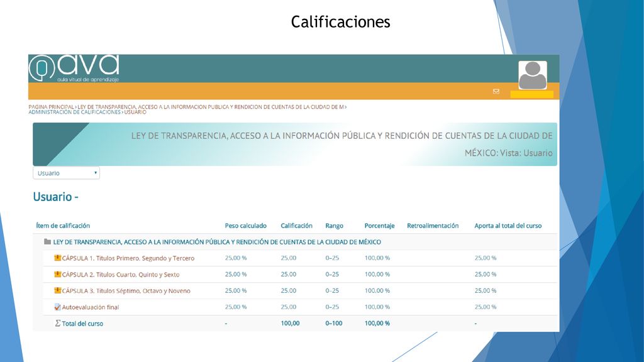
Task: Click the Retroalimentación column header
Action: [x=433, y=226]
